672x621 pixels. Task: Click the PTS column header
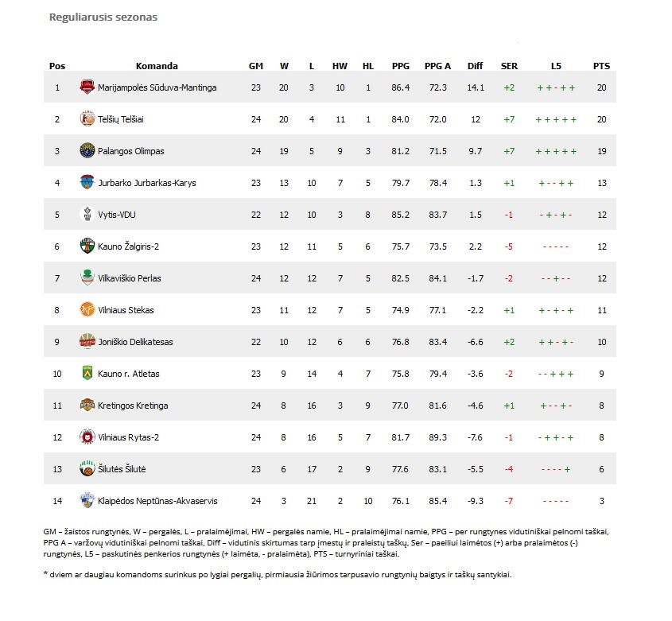tap(601, 66)
